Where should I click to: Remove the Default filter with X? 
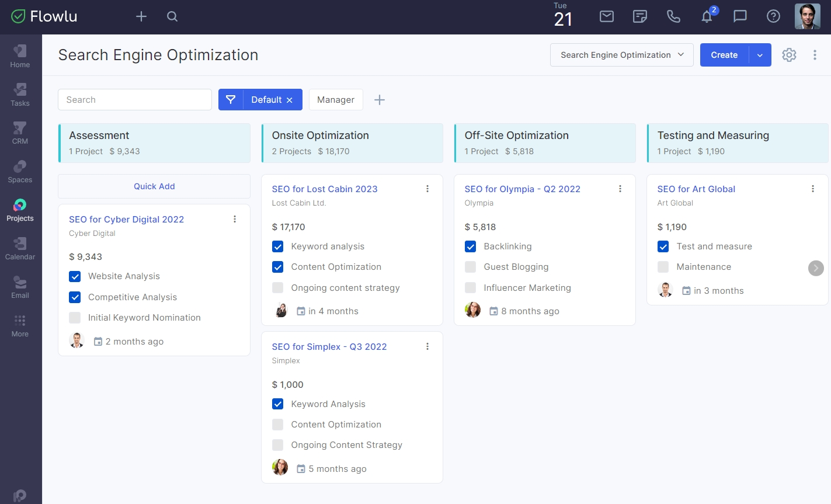(290, 100)
